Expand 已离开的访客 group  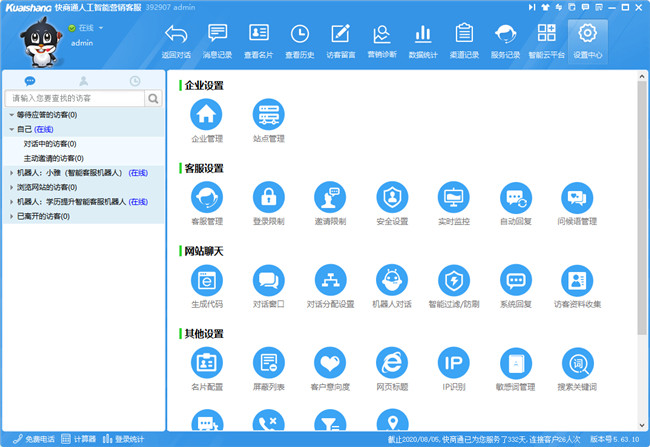(x=11, y=216)
